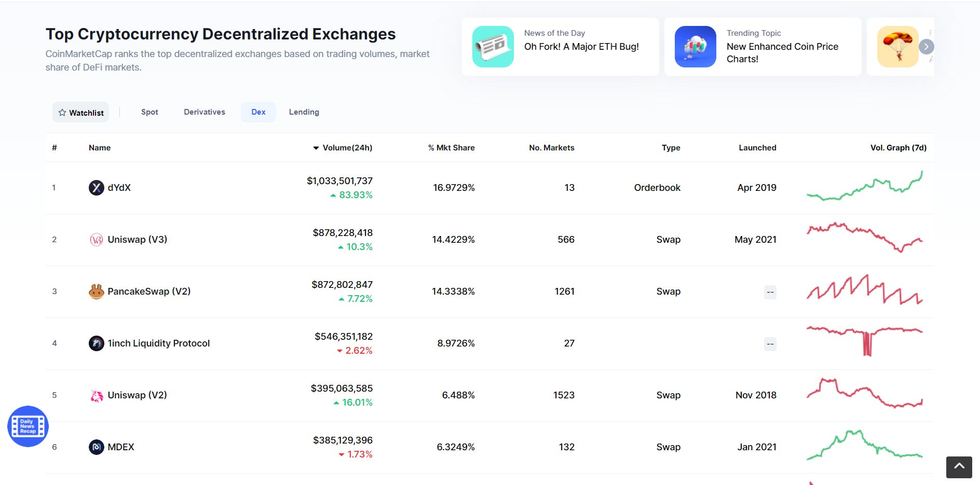Viewport: 980px width, 485px height.
Task: Switch to the Lending tab
Action: point(304,112)
